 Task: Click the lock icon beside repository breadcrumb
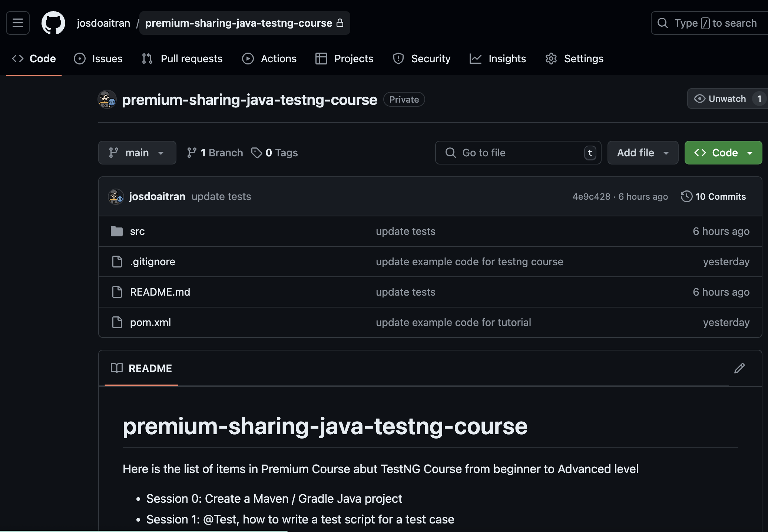(340, 23)
